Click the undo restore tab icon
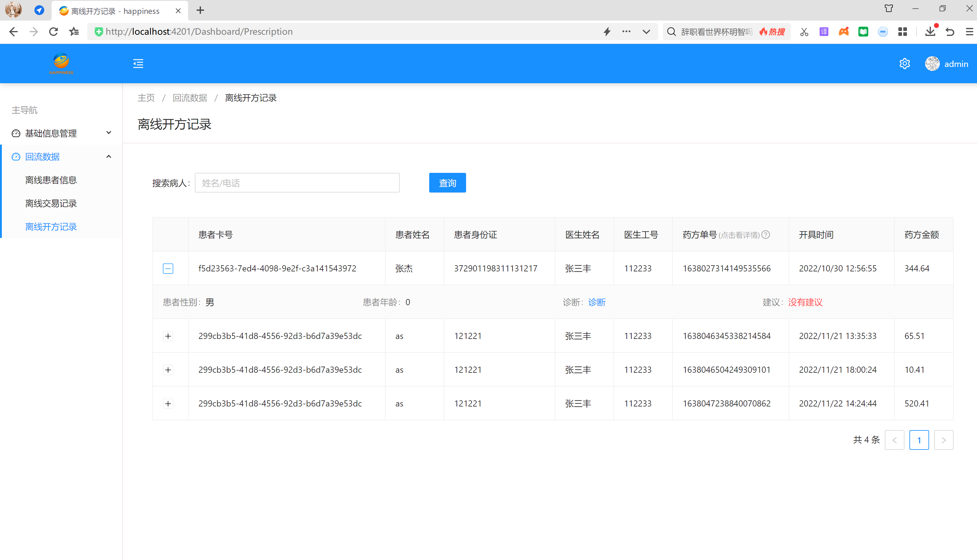Viewport: 977px width, 560px height. coord(950,32)
